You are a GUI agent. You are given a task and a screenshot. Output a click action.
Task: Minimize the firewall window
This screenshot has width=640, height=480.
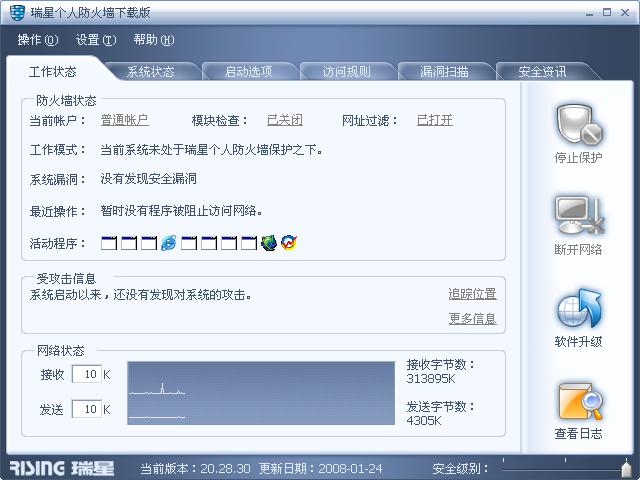[589, 13]
